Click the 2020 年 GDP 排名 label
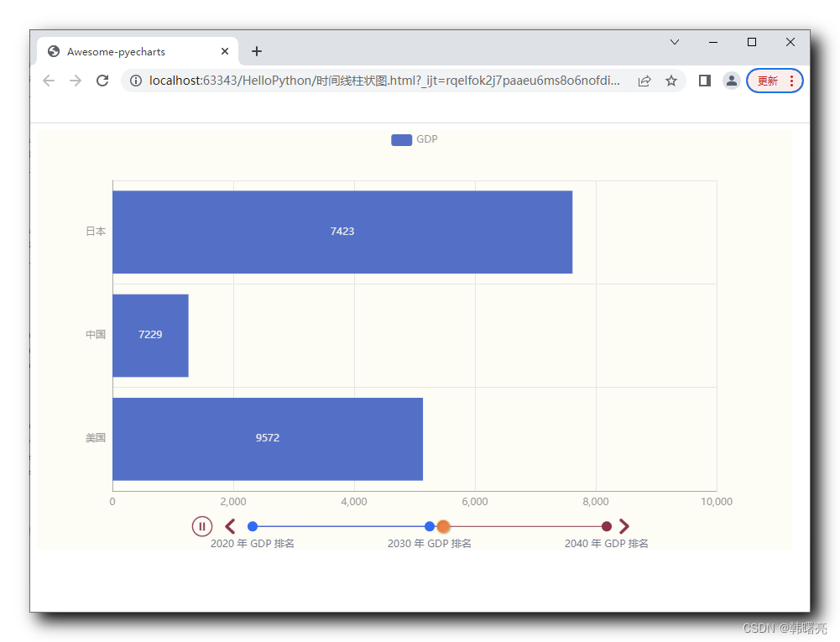The image size is (840, 642). tap(253, 543)
